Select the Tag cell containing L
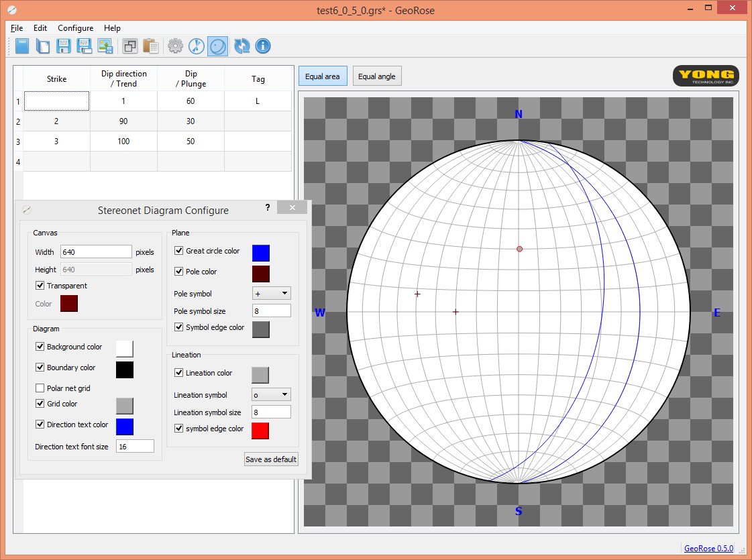The height and width of the screenshot is (560, 752). [258, 101]
